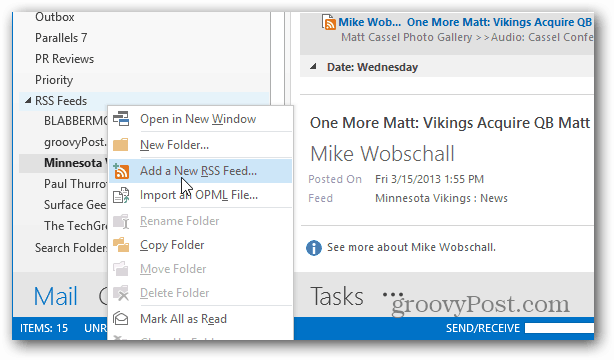This screenshot has width=614, height=360.
Task: Click the Import an OPML File icon
Action: pyautogui.click(x=121, y=195)
